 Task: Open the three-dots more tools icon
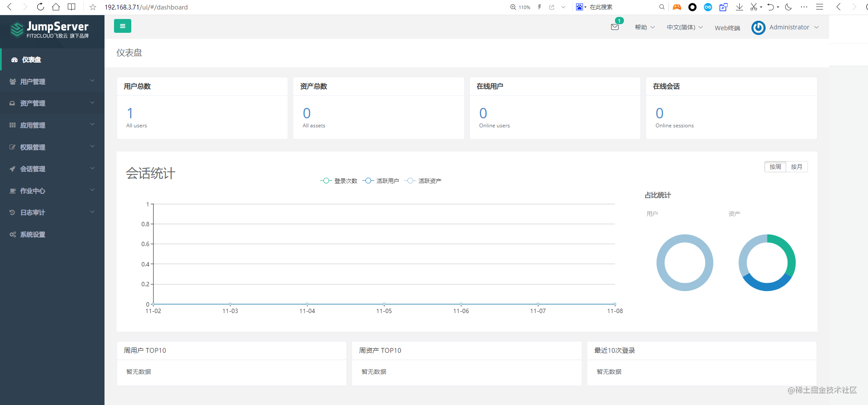pos(804,7)
